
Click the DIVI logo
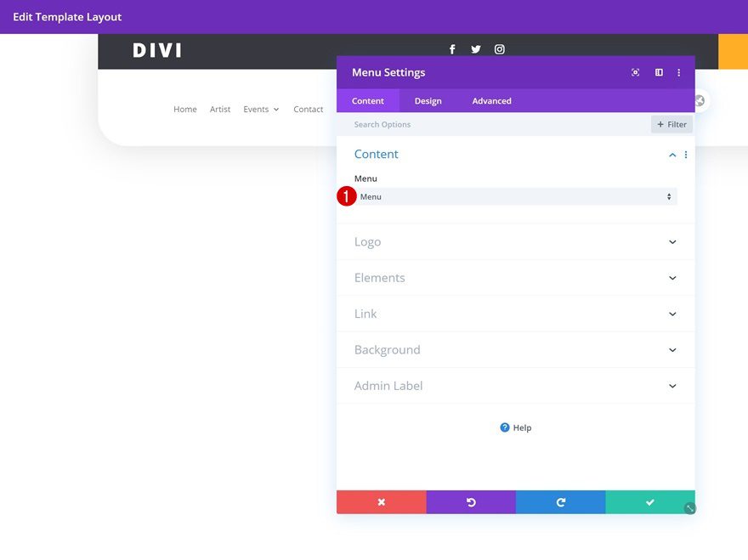[x=157, y=51]
